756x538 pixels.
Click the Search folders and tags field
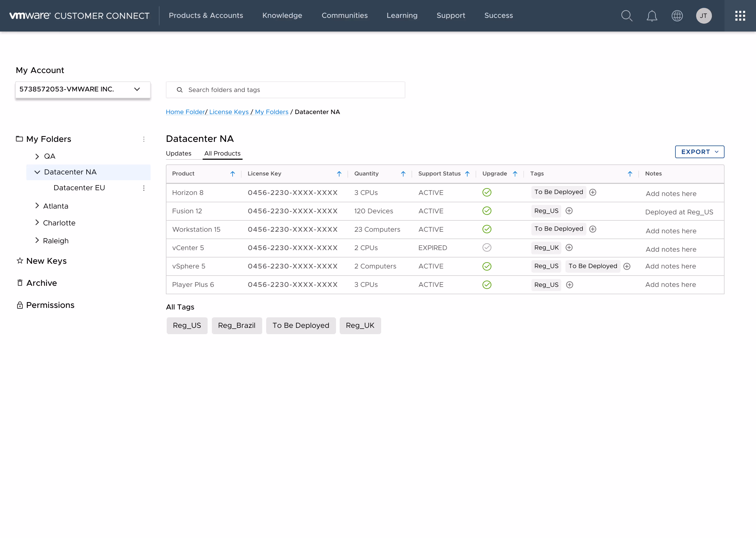[285, 90]
